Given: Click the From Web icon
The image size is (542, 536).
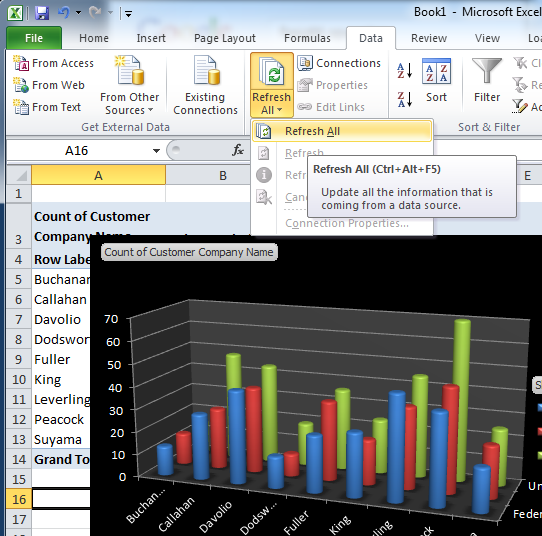Looking at the screenshot, I should tap(21, 85).
